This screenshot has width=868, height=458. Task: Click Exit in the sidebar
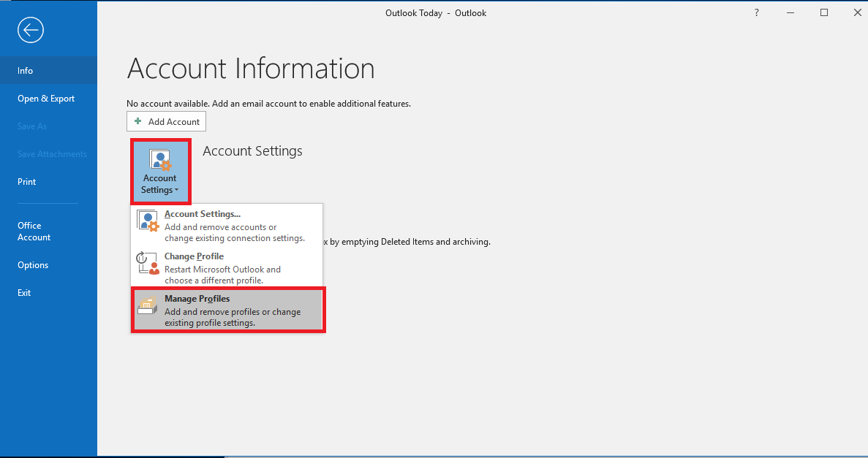click(49, 293)
